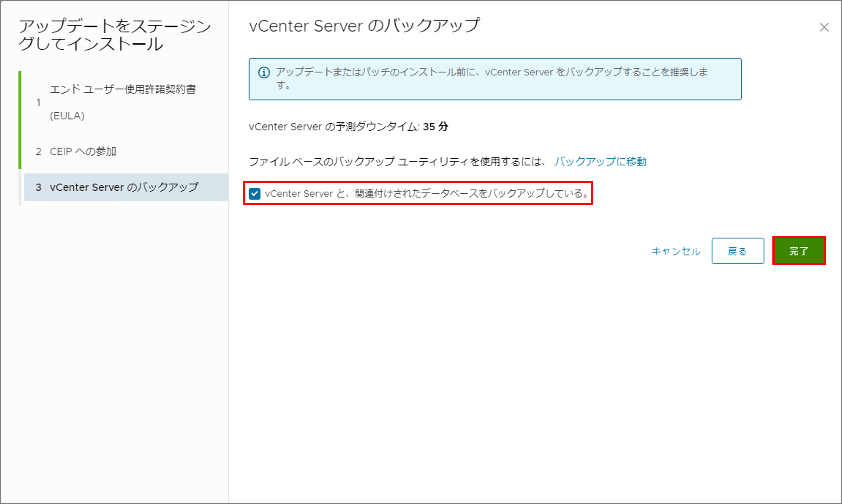Click the 予測ダウンタイム: 35 分 text

(x=348, y=127)
